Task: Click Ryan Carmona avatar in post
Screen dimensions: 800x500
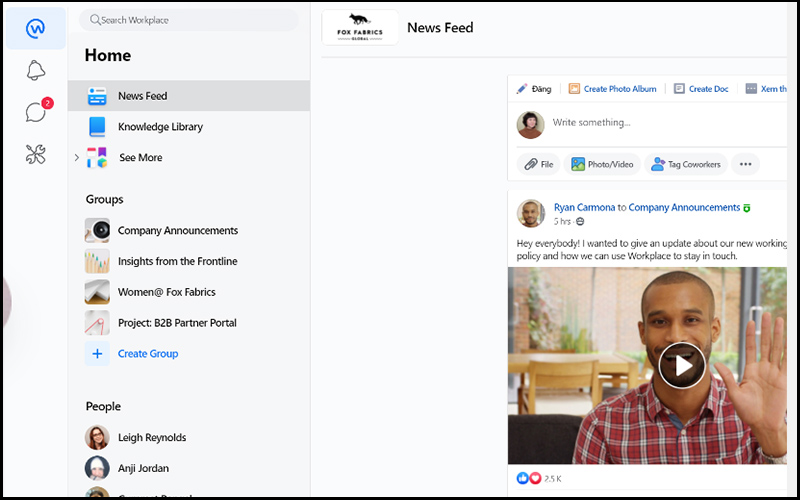Action: (531, 213)
